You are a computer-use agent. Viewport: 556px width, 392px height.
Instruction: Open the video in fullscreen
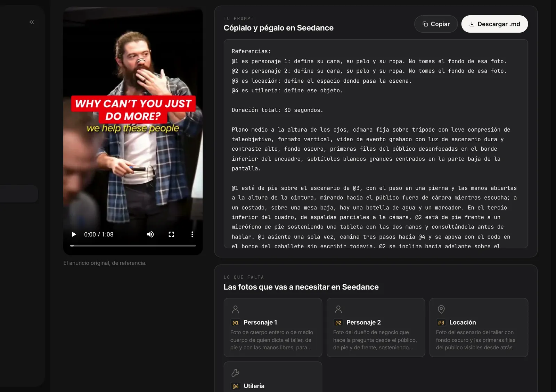[171, 234]
